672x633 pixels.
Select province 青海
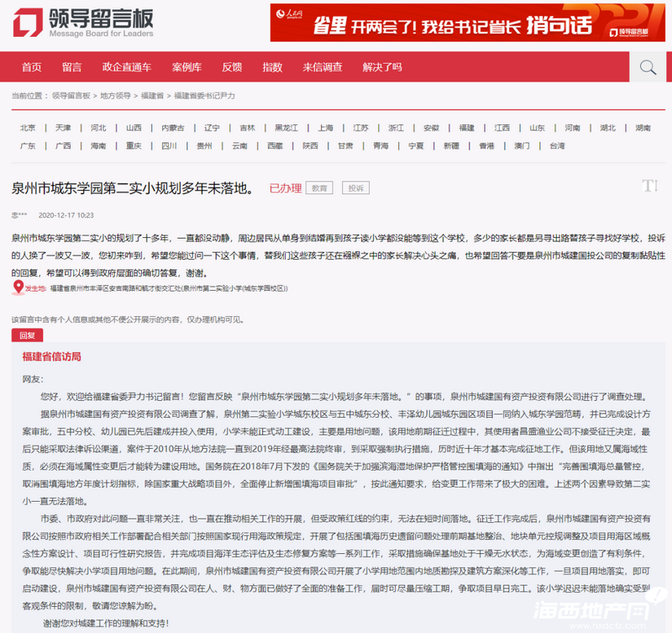click(381, 145)
